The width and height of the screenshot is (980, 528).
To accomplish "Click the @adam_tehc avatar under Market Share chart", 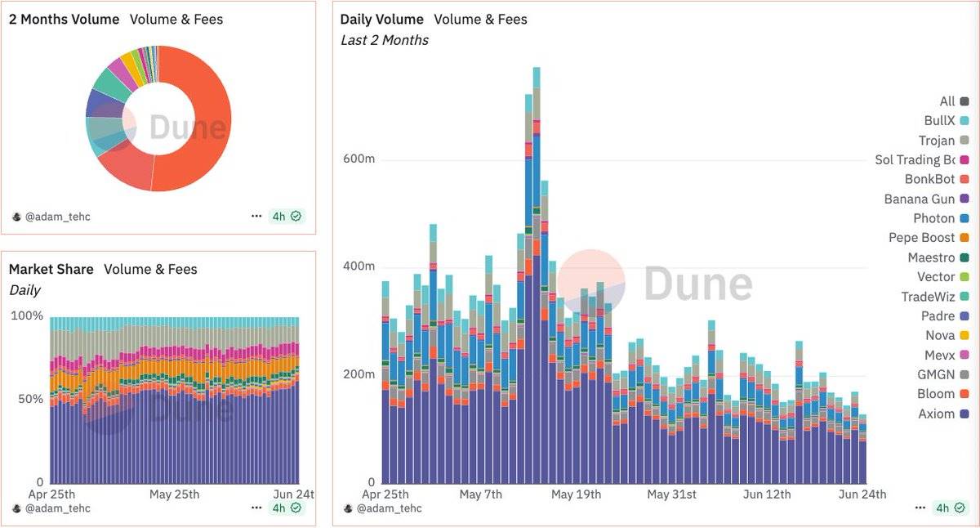I will (17, 508).
